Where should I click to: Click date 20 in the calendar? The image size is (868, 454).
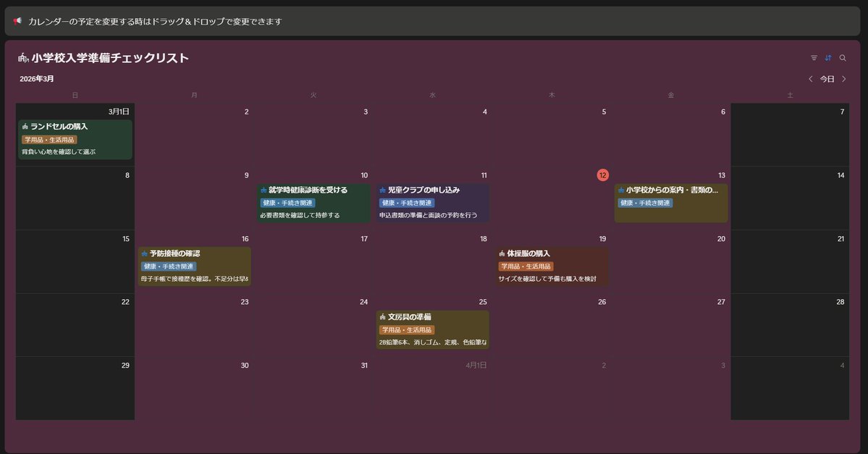pos(721,239)
